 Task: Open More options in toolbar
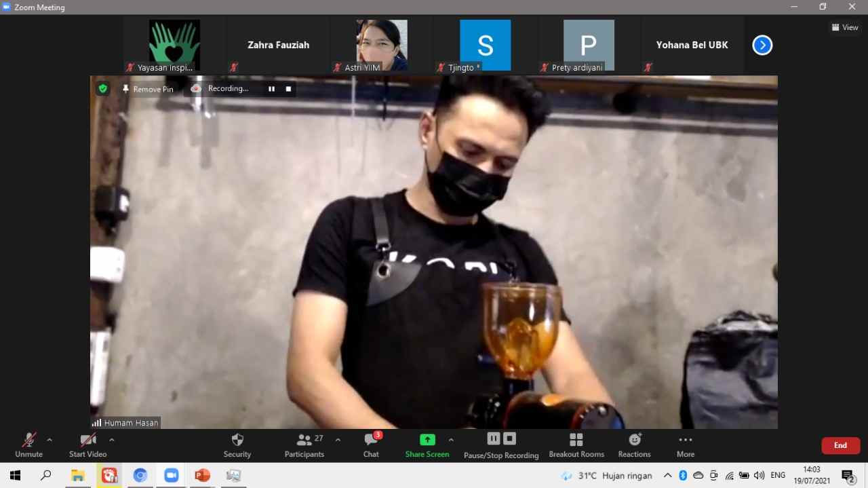[685, 445]
